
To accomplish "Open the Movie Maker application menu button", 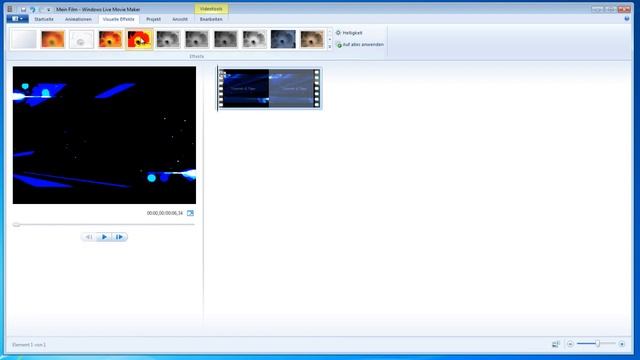I will (17, 19).
